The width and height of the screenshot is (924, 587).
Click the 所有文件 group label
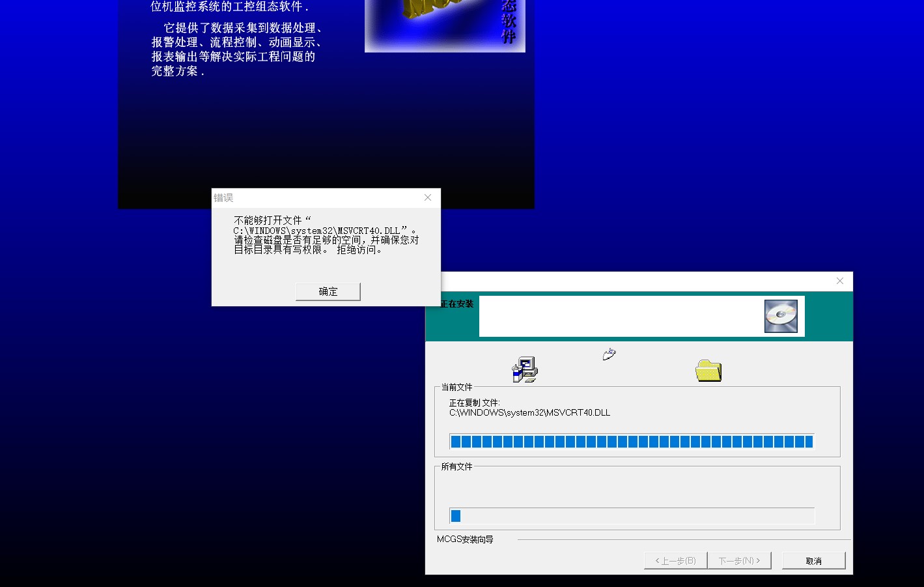coord(456,466)
